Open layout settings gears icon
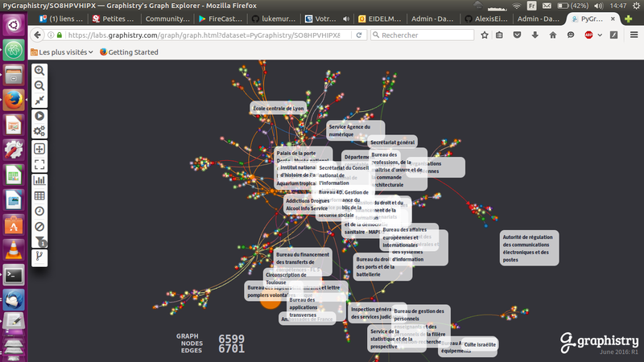 (39, 131)
